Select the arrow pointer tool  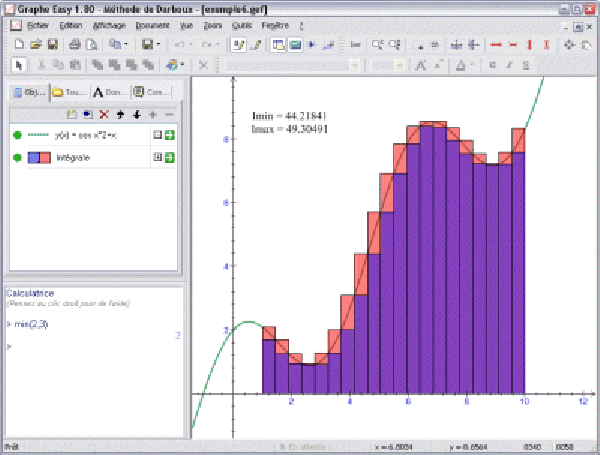point(17,65)
